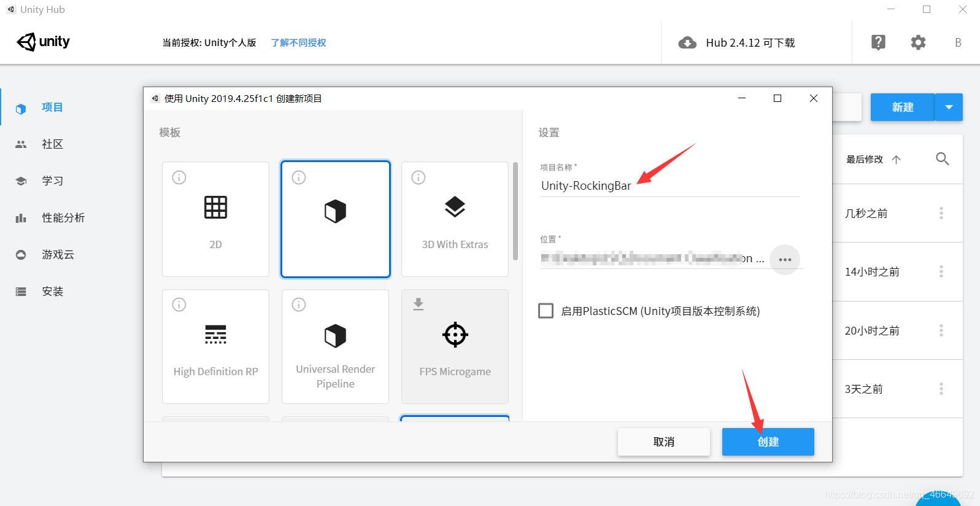Open options menu for 20小时之前 project
The width and height of the screenshot is (980, 506).
[x=941, y=330]
